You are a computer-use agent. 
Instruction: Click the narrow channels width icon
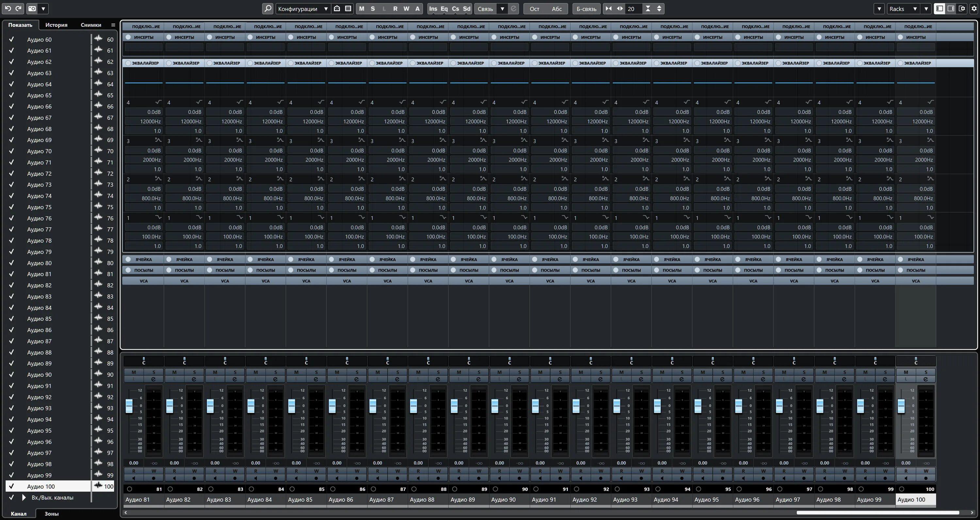pos(609,8)
